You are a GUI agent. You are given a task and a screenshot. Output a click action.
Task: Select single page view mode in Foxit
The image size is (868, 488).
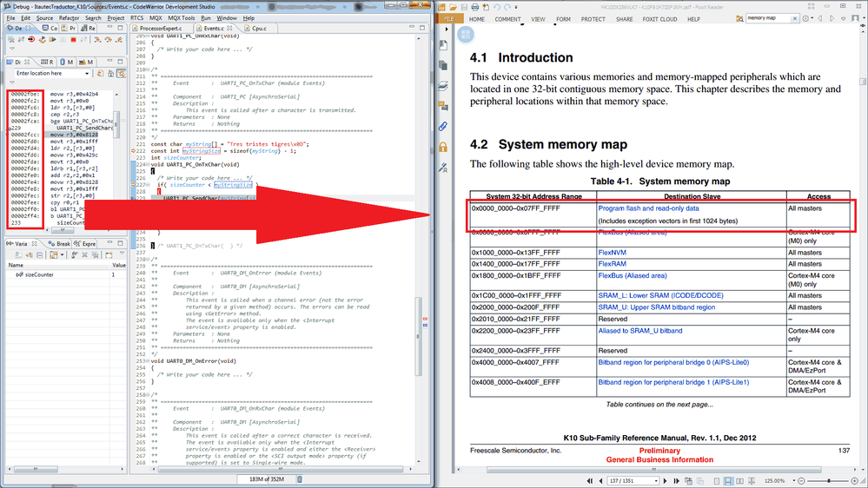point(716,481)
